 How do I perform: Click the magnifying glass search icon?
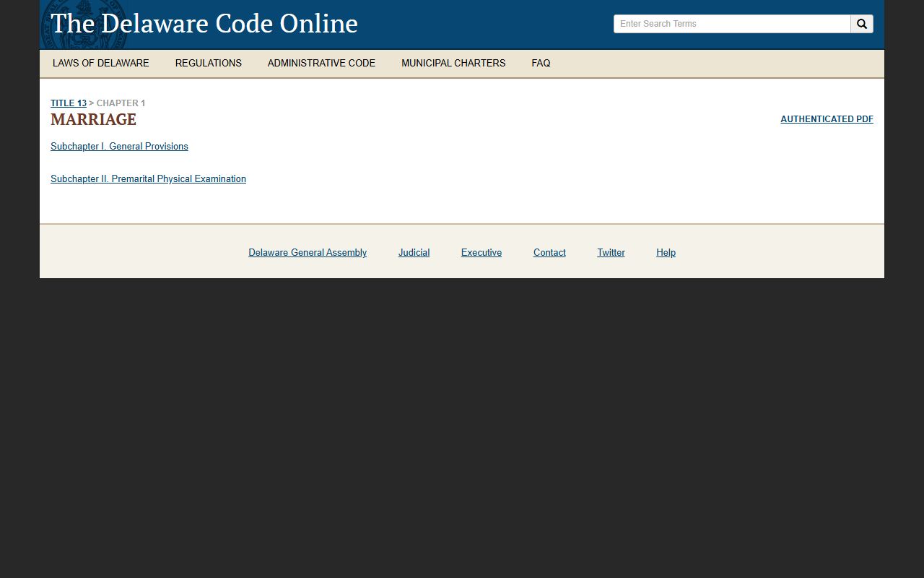(862, 24)
